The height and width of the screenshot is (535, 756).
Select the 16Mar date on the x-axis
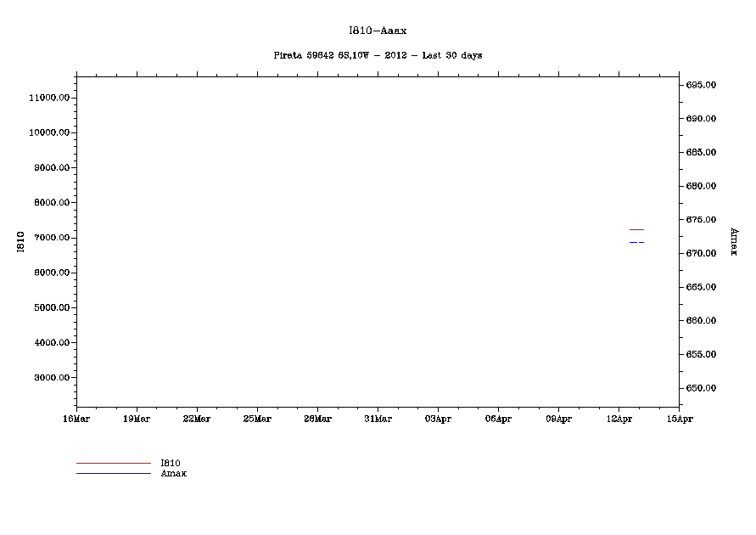pyautogui.click(x=76, y=419)
